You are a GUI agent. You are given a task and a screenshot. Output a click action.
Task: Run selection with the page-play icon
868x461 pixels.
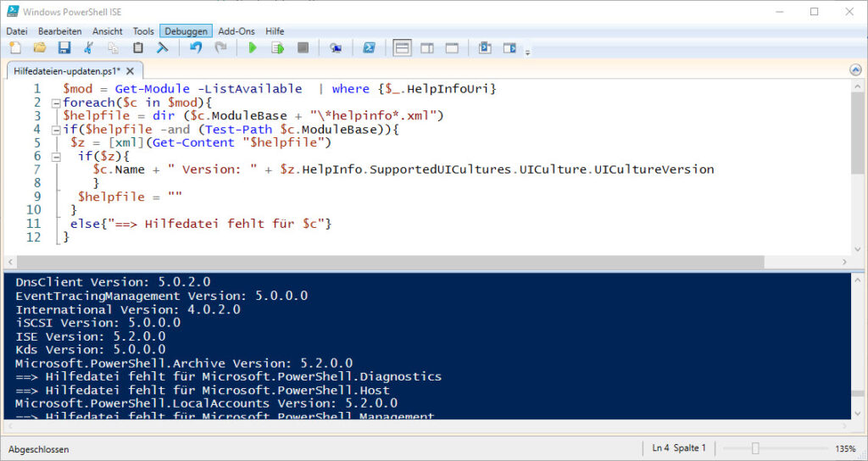(x=277, y=48)
